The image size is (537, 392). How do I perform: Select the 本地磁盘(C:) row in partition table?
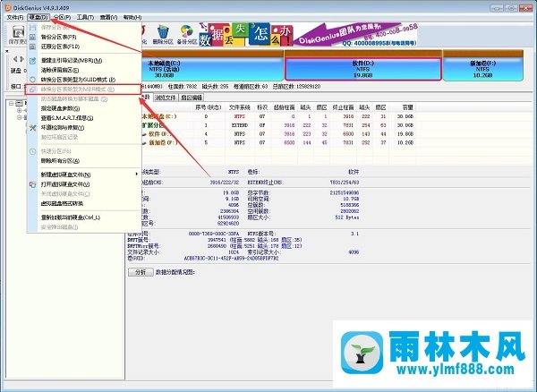pyautogui.click(x=277, y=116)
